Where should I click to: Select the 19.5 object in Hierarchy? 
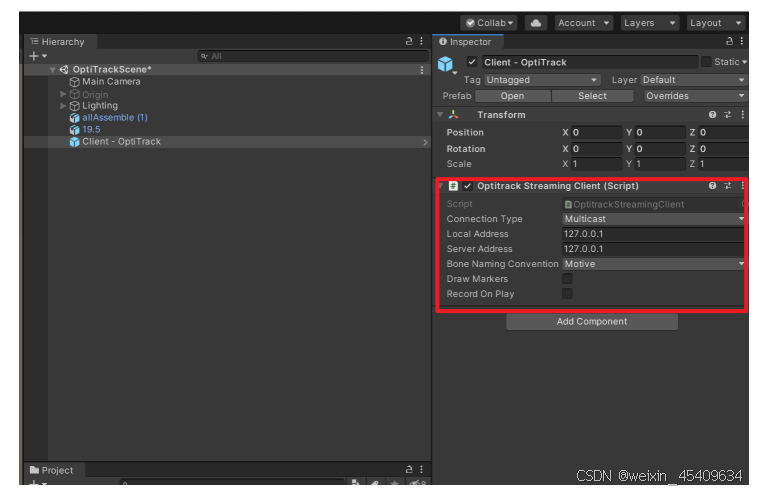(x=91, y=129)
